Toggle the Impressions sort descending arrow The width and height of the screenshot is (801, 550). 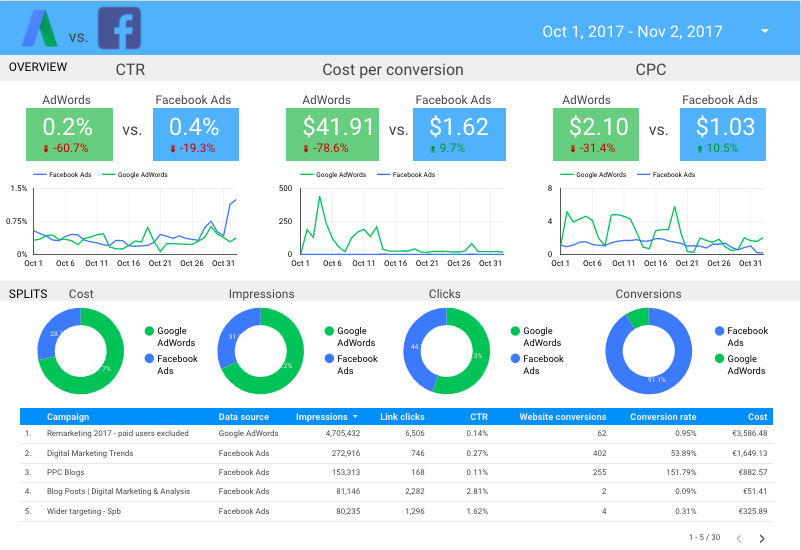tap(356, 417)
